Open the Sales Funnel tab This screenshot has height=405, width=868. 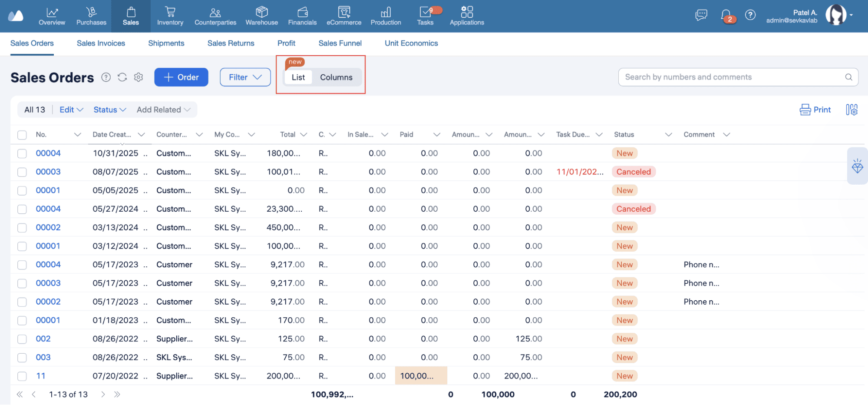pos(340,43)
